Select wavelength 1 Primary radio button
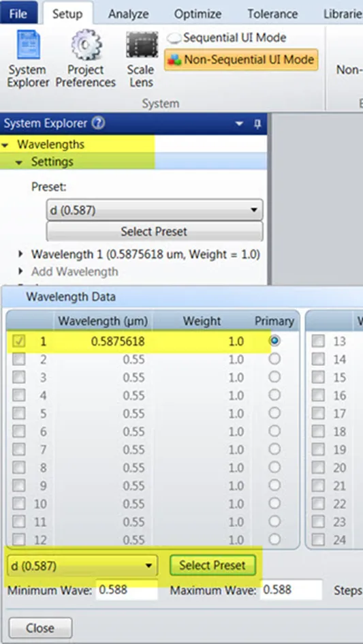 coord(274,341)
